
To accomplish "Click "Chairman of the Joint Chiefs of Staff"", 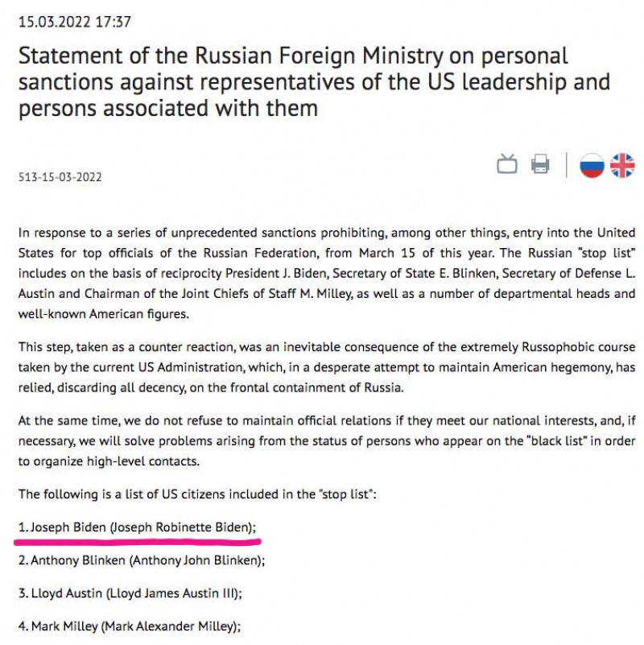I will click(x=170, y=293).
